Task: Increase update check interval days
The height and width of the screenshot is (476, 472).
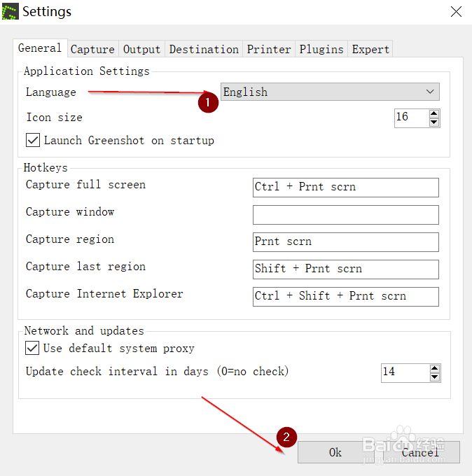Action: coord(434,368)
